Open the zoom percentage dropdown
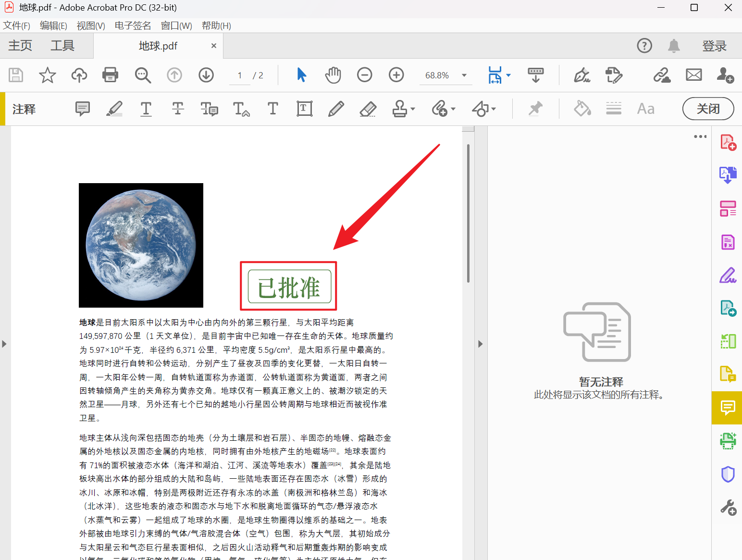Screen dimensions: 742x560 (463, 75)
